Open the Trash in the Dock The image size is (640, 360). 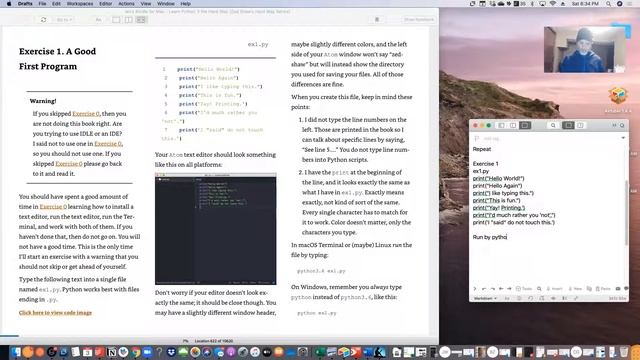(624, 352)
